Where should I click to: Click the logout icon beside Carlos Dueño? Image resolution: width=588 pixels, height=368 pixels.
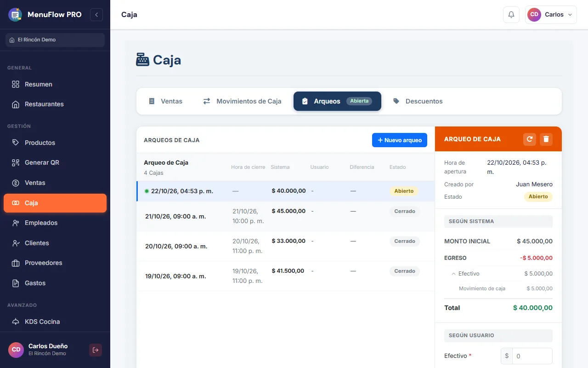(96, 350)
